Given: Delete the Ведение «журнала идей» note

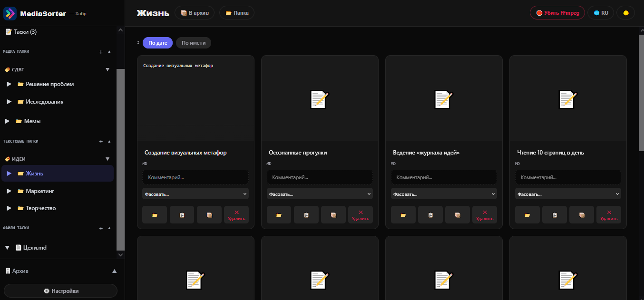Looking at the screenshot, I should (485, 215).
